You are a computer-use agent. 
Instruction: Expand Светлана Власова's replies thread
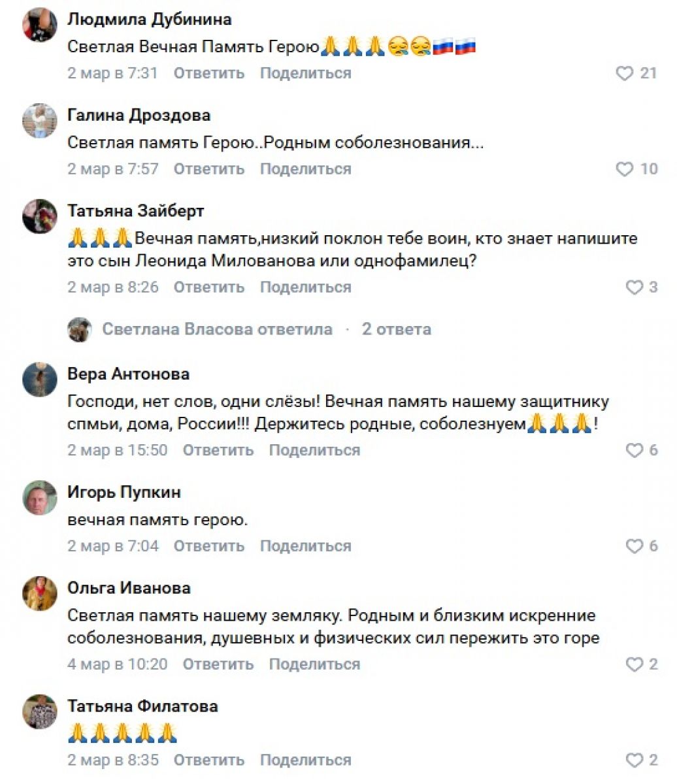pyautogui.click(x=217, y=329)
